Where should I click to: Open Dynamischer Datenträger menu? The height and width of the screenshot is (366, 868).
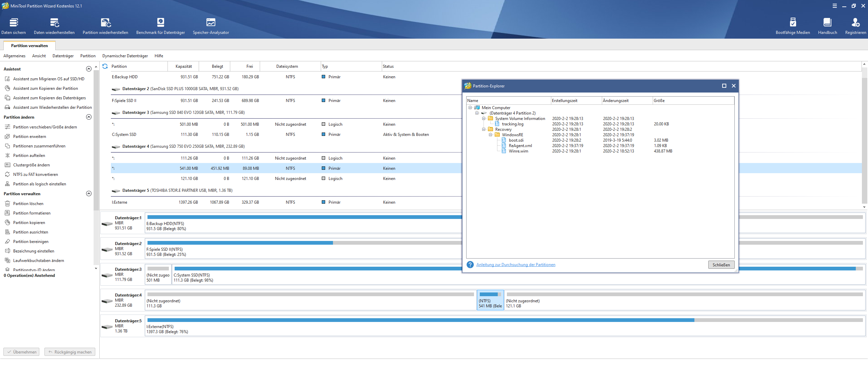coord(125,56)
